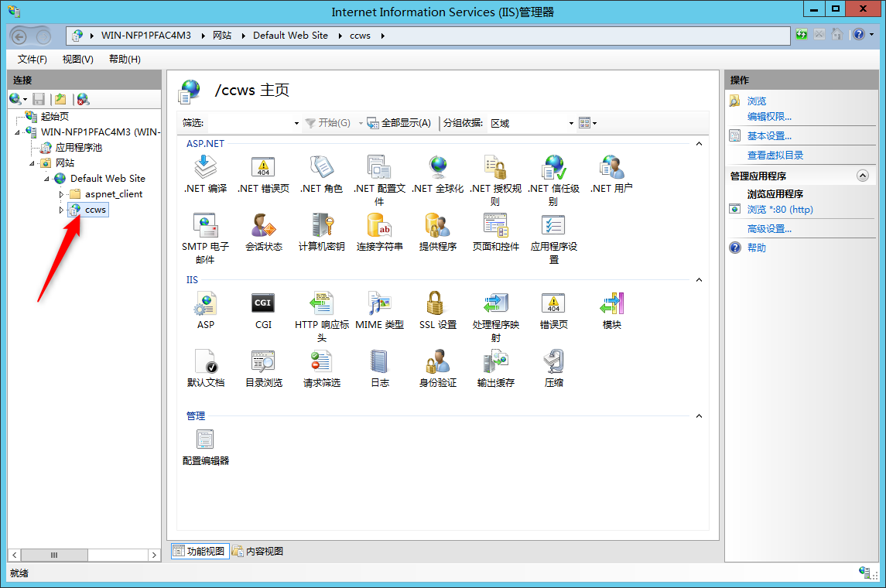Open the 提供程序 feature
886x588 pixels.
click(437, 233)
